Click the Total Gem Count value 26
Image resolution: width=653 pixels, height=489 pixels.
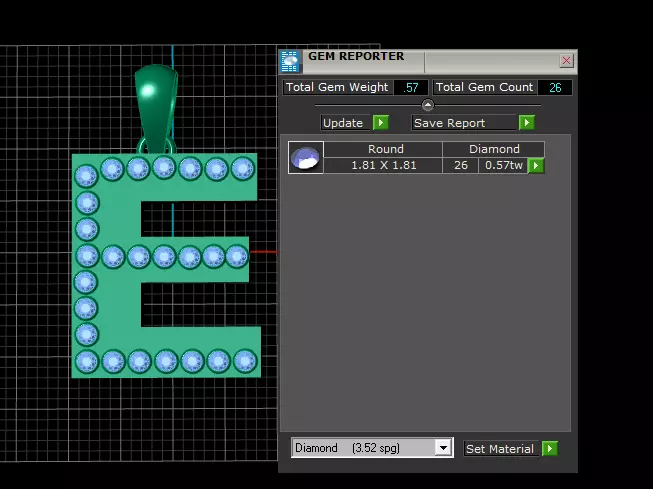[555, 87]
